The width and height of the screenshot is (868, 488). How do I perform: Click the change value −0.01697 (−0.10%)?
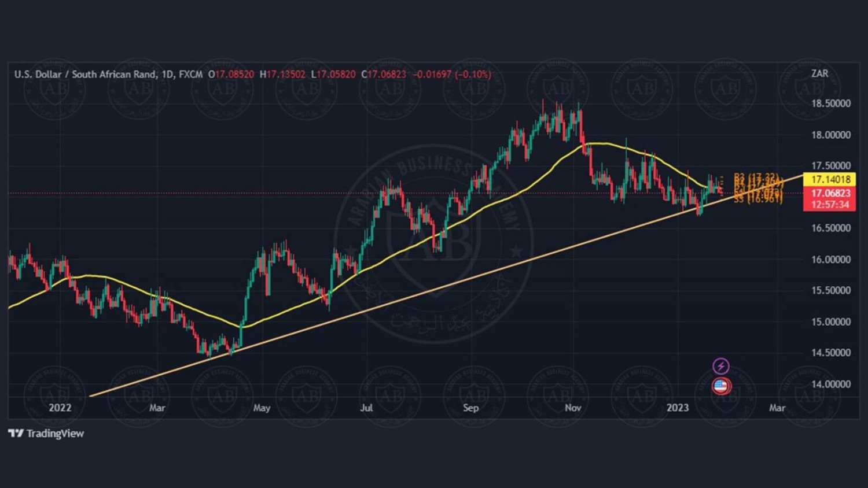(451, 74)
